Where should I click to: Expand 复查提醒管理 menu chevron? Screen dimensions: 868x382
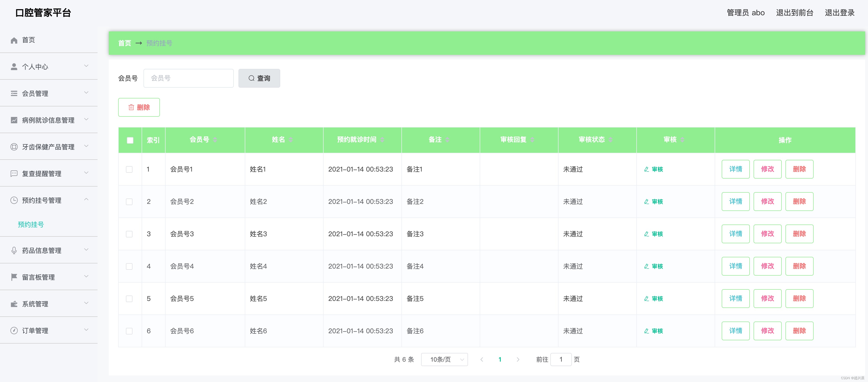point(86,173)
